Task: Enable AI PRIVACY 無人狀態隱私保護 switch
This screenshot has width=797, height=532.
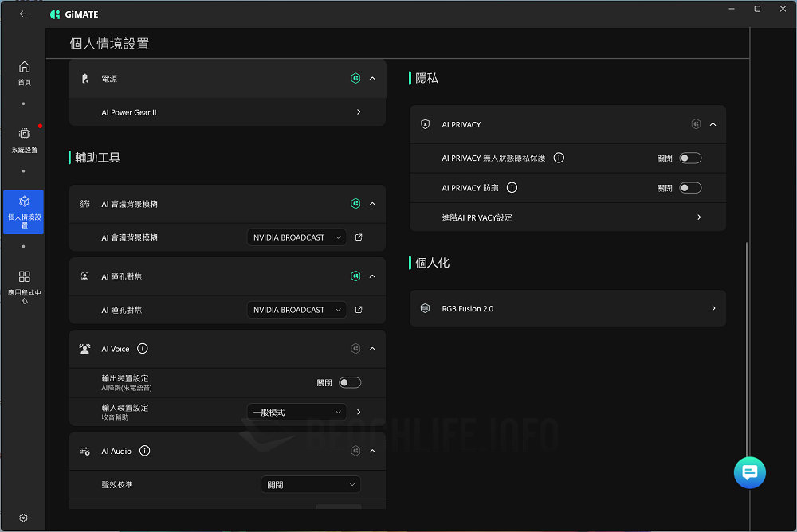Action: [690, 158]
